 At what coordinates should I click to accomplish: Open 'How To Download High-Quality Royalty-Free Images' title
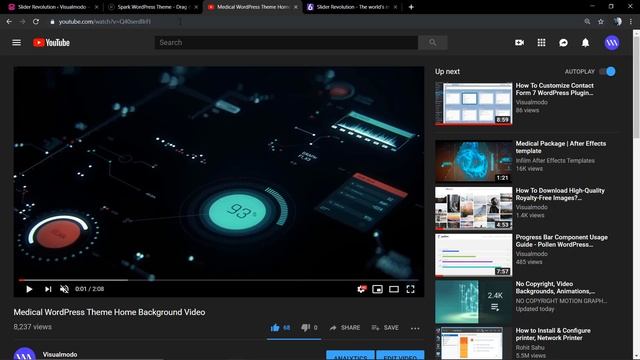[x=560, y=194]
